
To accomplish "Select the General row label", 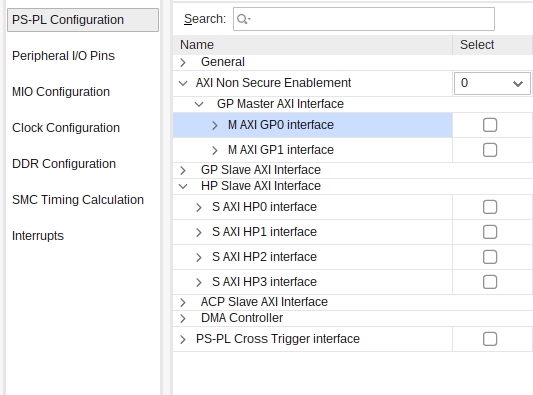I will 223,62.
